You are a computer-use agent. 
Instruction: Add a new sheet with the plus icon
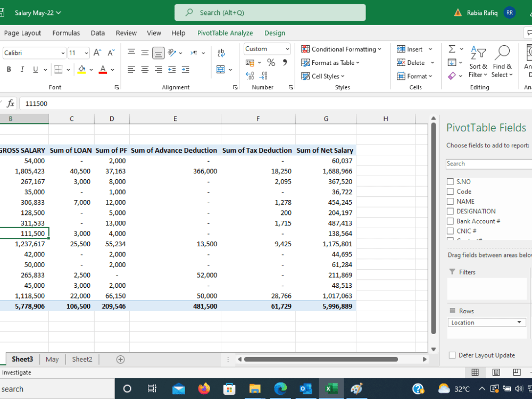point(120,359)
